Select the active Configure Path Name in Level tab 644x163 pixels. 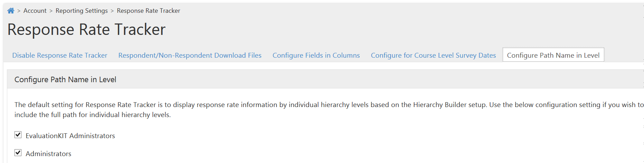(553, 55)
